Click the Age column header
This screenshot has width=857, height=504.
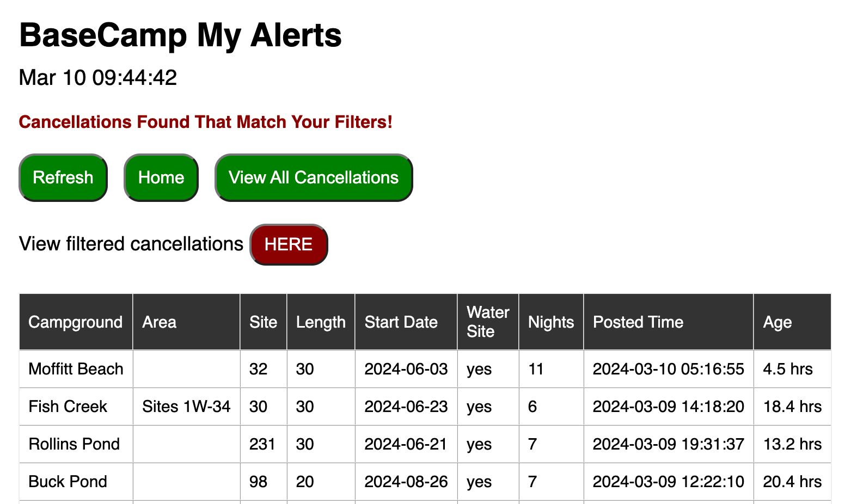(778, 322)
